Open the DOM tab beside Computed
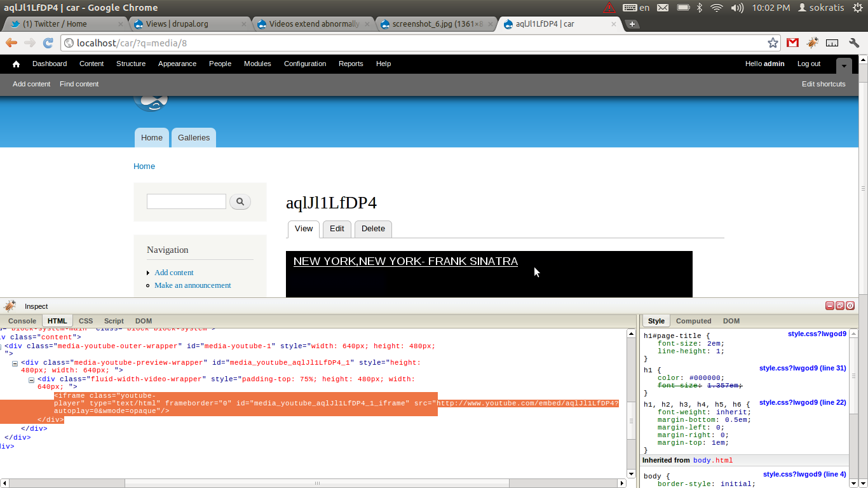868x488 pixels. 731,321
